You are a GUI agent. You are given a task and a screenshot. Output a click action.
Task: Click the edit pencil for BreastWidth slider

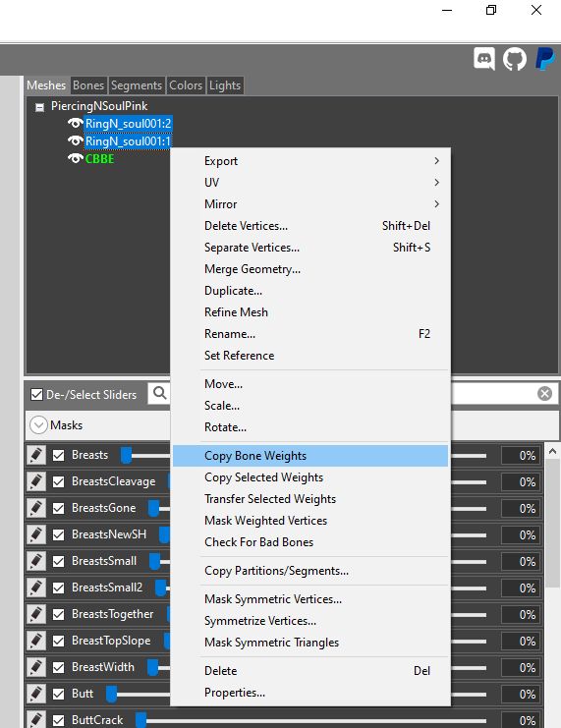[x=35, y=667]
